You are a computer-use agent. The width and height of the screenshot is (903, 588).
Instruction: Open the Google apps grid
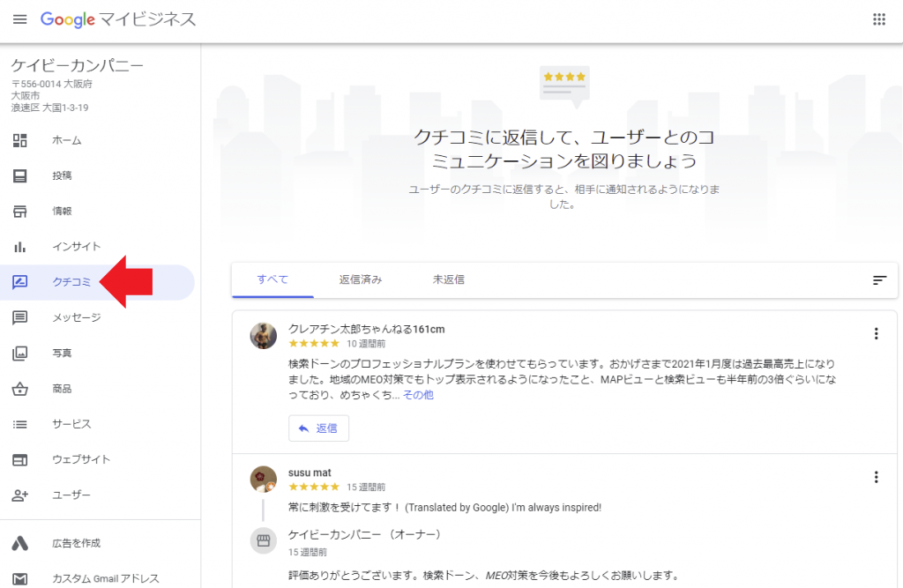(x=879, y=19)
